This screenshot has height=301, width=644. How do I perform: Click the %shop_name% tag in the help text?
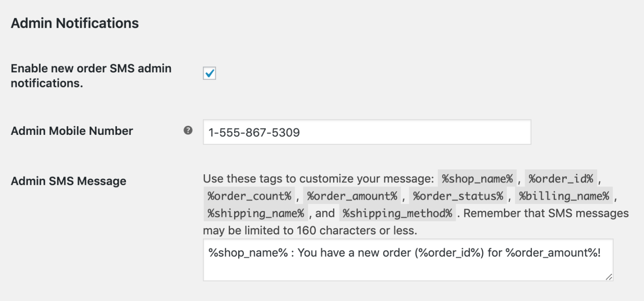point(477,179)
